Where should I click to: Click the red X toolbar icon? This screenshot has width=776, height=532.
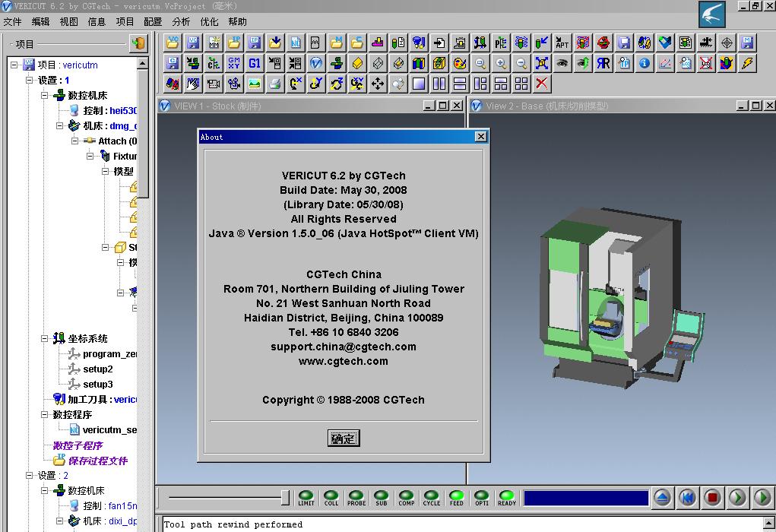(x=542, y=84)
